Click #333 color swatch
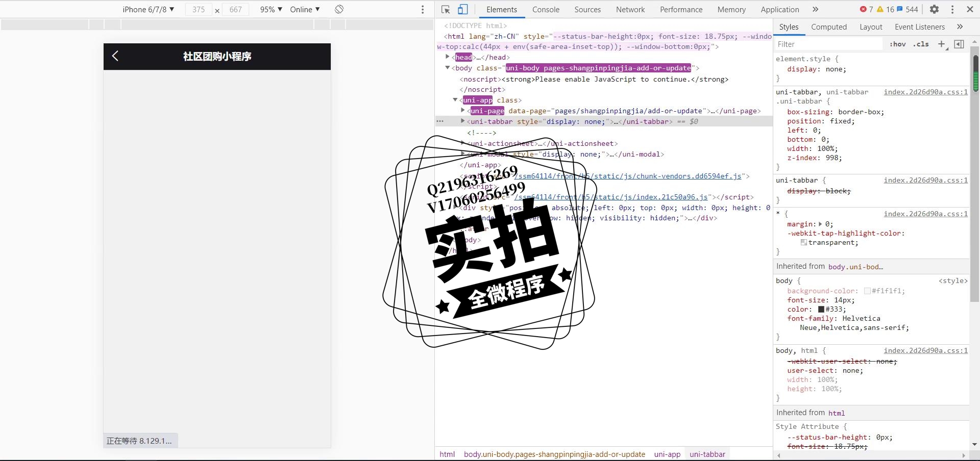980x461 pixels. tap(821, 309)
